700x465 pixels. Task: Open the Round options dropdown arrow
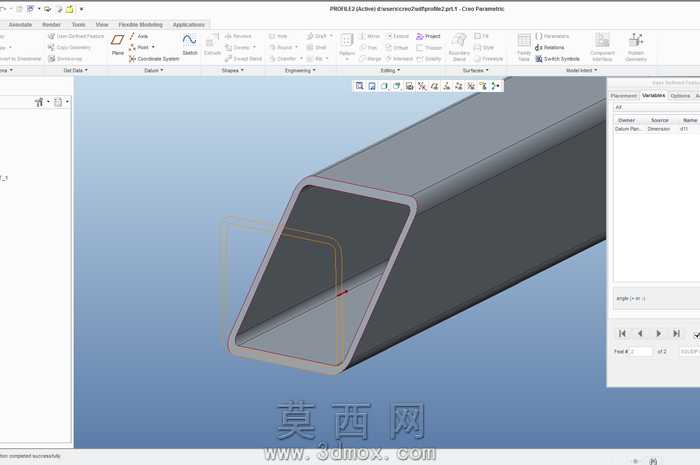pos(296,47)
